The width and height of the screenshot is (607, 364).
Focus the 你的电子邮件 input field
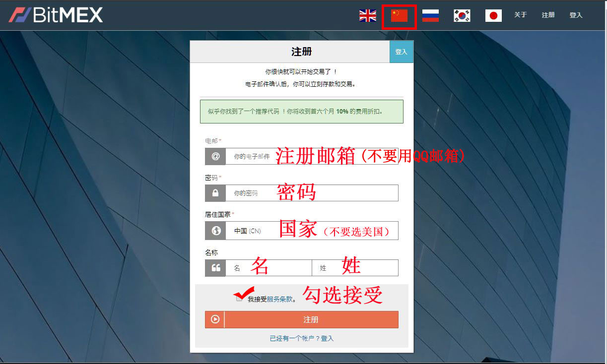click(x=312, y=156)
